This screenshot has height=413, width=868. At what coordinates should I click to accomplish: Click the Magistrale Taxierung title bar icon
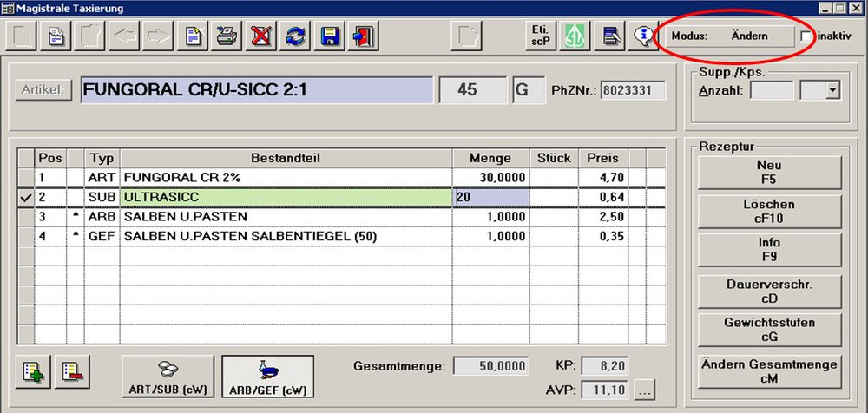(7, 8)
